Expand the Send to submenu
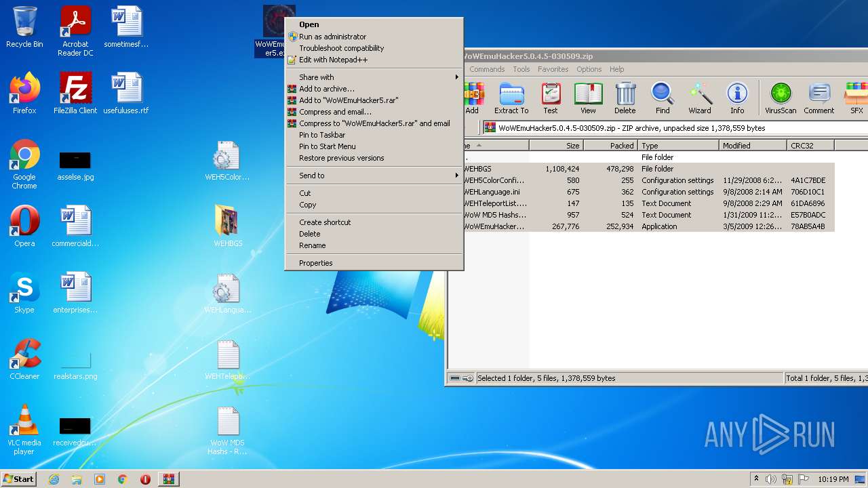Viewport: 868px width, 488px height. coord(374,176)
